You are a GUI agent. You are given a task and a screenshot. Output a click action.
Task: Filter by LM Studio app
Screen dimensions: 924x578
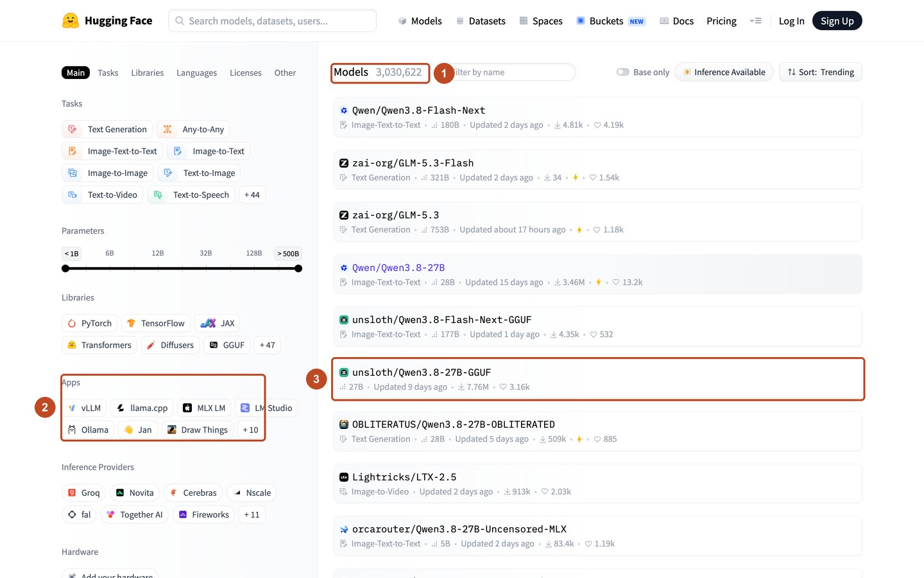point(266,408)
